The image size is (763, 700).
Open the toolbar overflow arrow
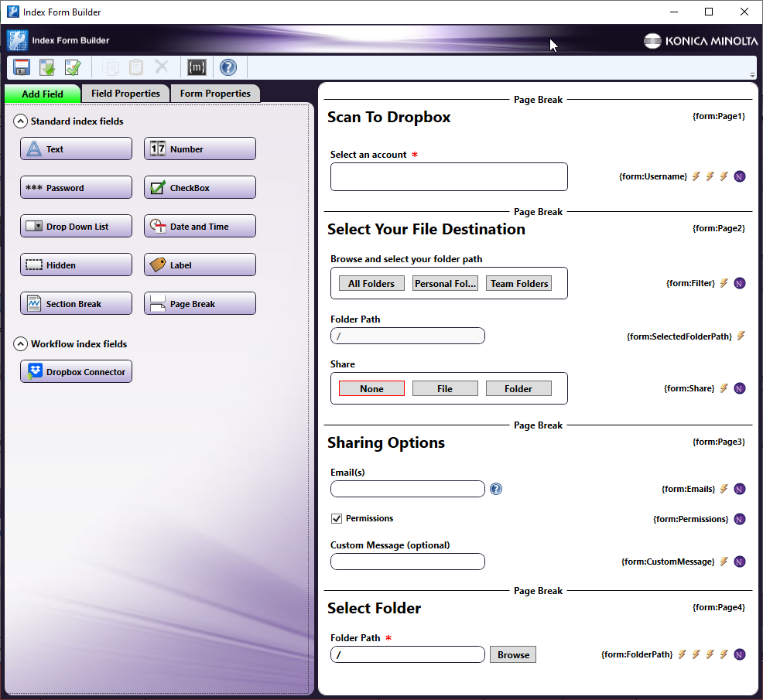point(752,75)
